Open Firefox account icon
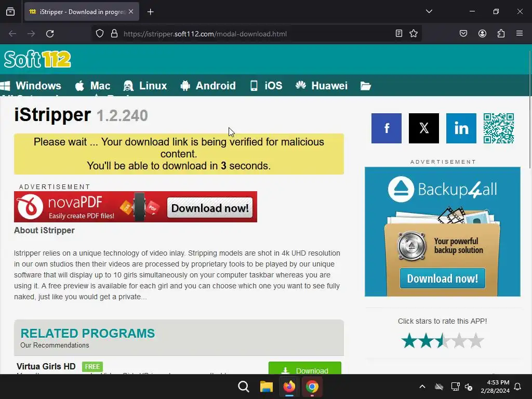The height and width of the screenshot is (399, 532). click(482, 33)
